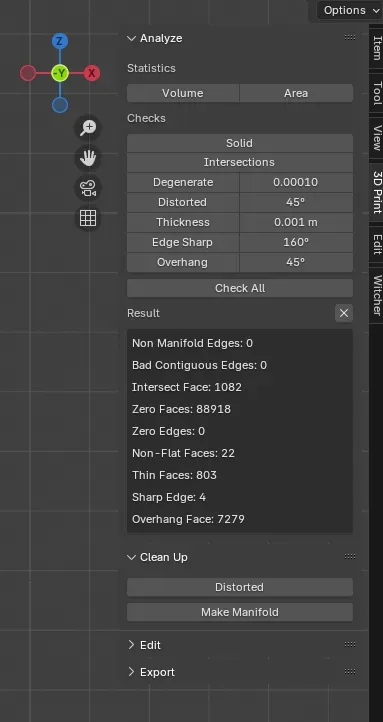Click the blue Z axis gizmo circle
The image size is (383, 722).
point(59,42)
